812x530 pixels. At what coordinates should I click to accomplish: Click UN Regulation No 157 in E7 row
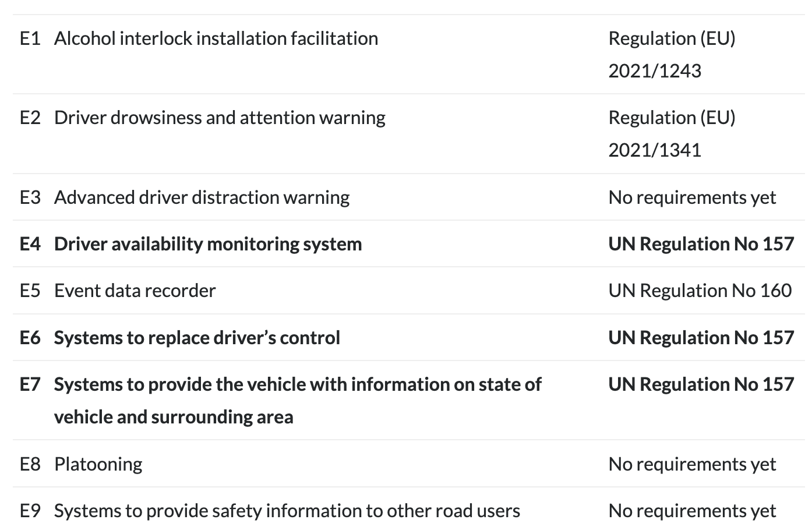701,384
